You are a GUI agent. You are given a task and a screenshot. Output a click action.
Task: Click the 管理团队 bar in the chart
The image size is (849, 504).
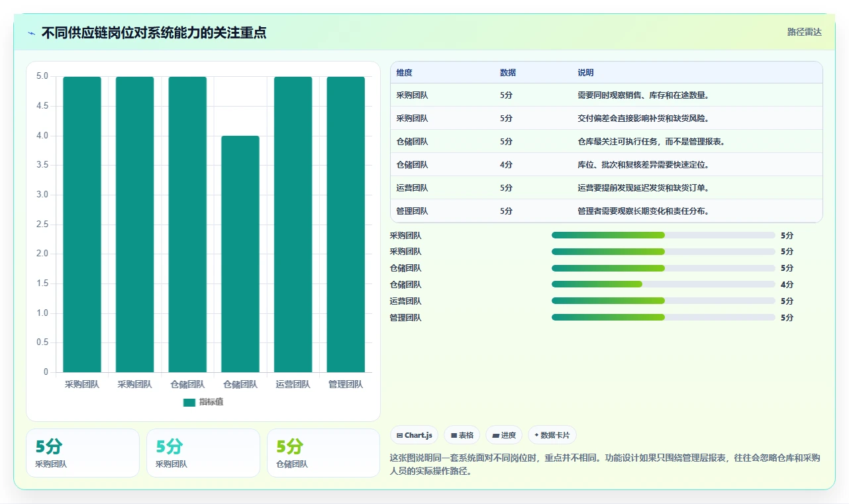(x=346, y=225)
